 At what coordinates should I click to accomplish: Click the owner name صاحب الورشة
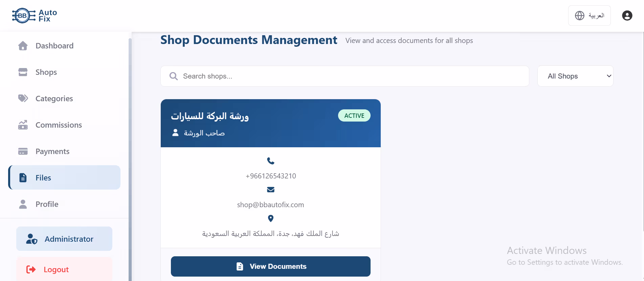click(204, 133)
